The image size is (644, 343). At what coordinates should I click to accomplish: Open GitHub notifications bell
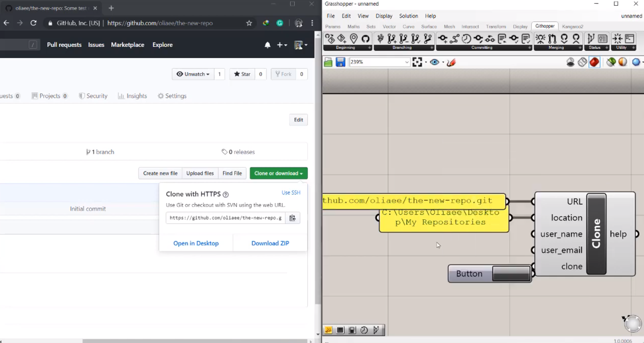click(x=267, y=45)
